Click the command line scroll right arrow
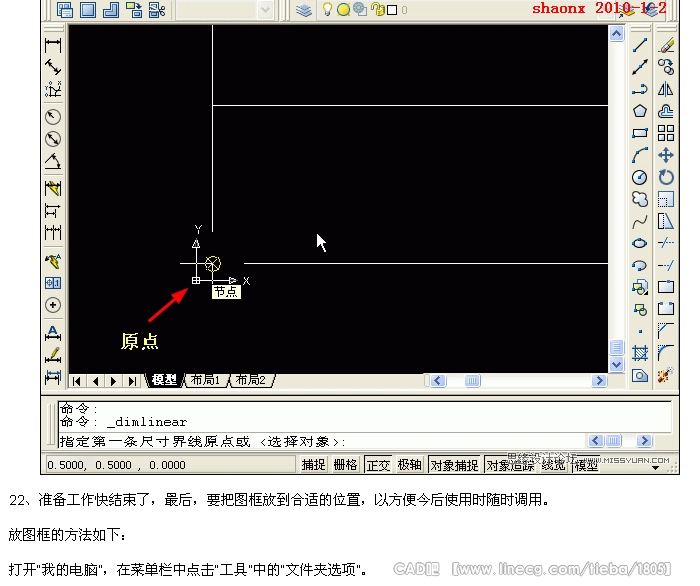This screenshot has width=700, height=586. (644, 441)
